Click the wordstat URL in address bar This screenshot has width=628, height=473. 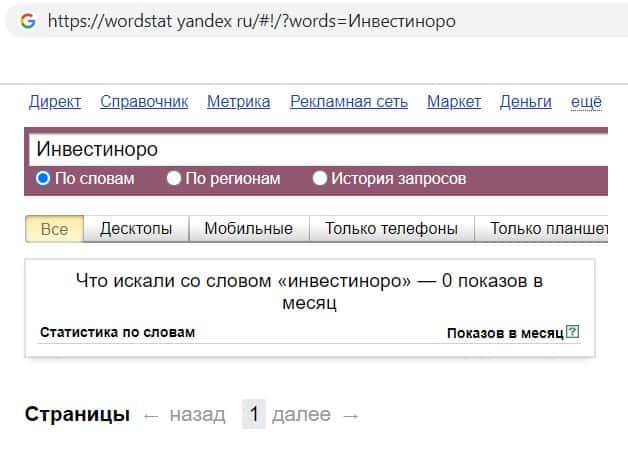(x=252, y=21)
